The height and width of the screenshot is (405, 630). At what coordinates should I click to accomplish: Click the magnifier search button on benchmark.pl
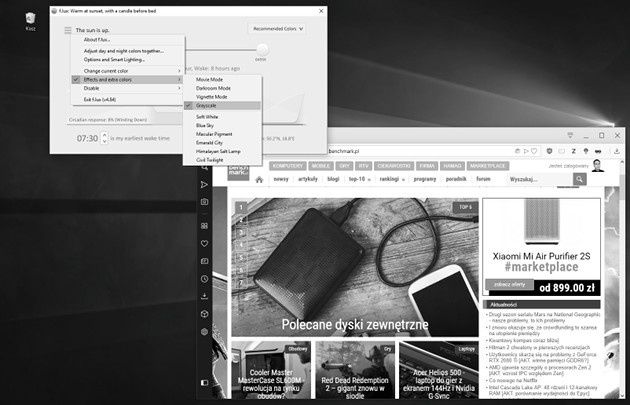click(580, 179)
